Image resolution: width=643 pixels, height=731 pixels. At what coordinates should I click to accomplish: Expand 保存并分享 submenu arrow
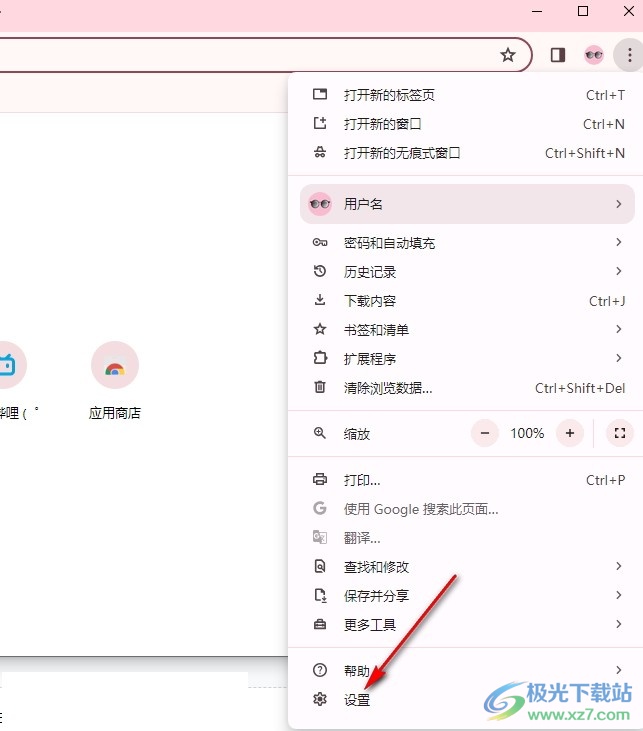[619, 595]
